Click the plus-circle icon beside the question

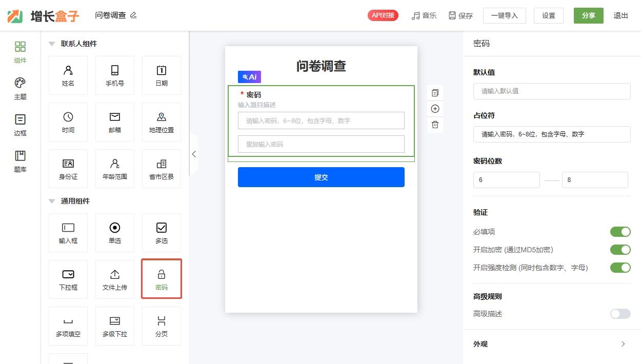(x=435, y=109)
